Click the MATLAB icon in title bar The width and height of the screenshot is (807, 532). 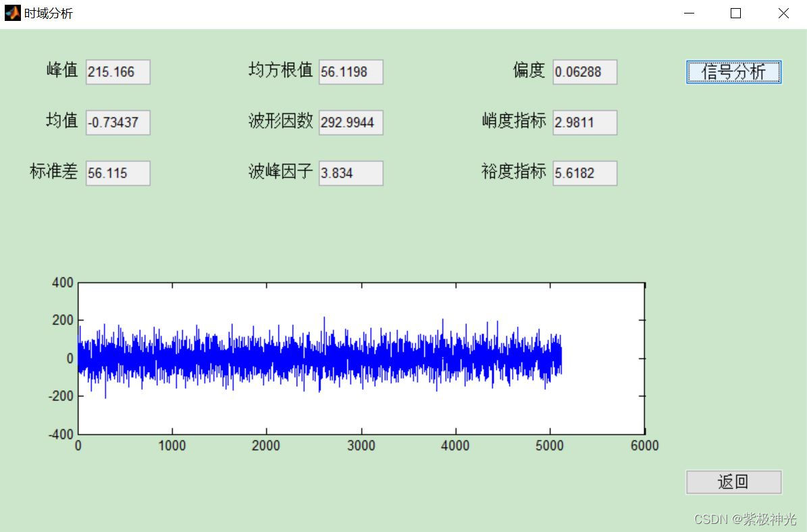[x=12, y=13]
